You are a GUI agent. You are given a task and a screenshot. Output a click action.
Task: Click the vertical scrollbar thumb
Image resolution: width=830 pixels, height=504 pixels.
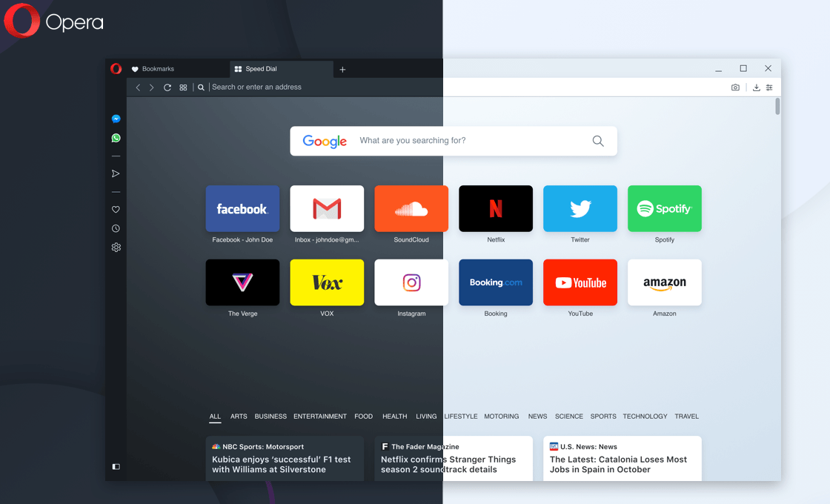(777, 106)
